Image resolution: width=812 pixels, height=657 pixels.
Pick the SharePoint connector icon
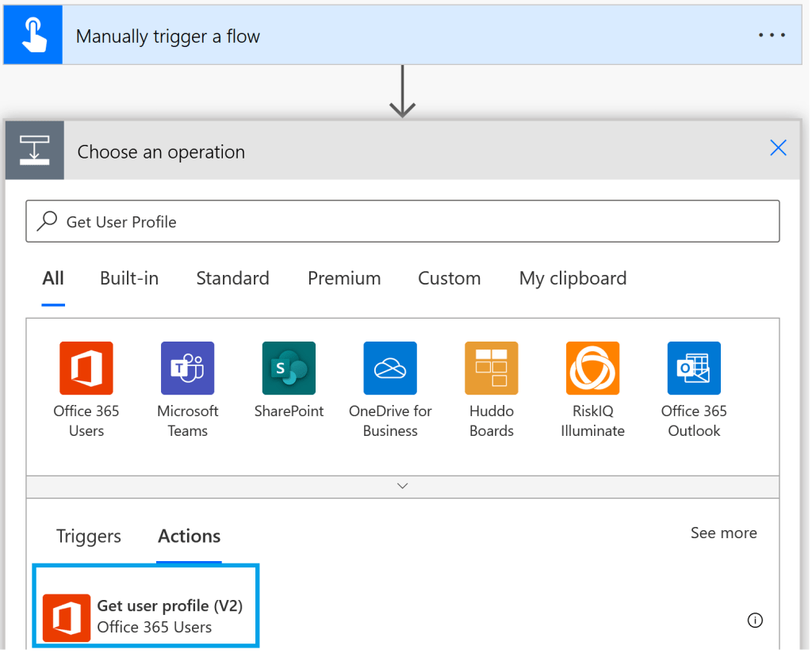pyautogui.click(x=289, y=368)
